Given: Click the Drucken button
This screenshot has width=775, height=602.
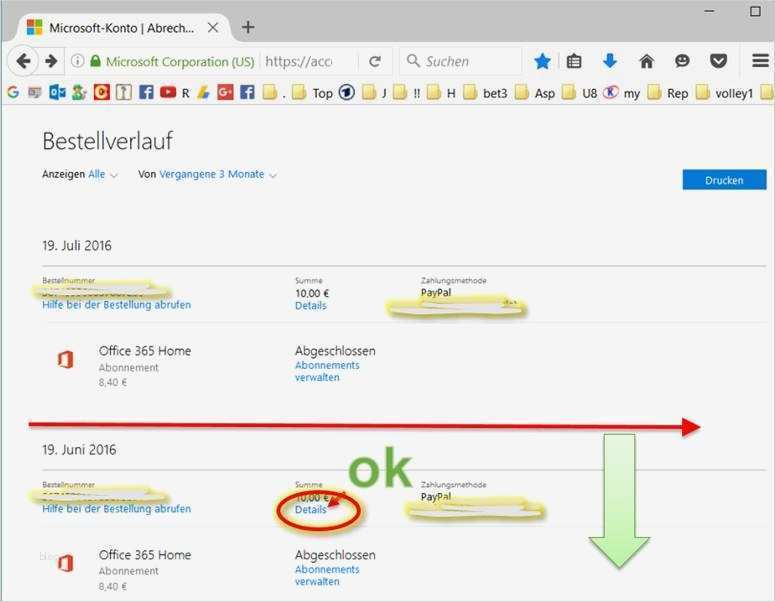Looking at the screenshot, I should [x=724, y=180].
